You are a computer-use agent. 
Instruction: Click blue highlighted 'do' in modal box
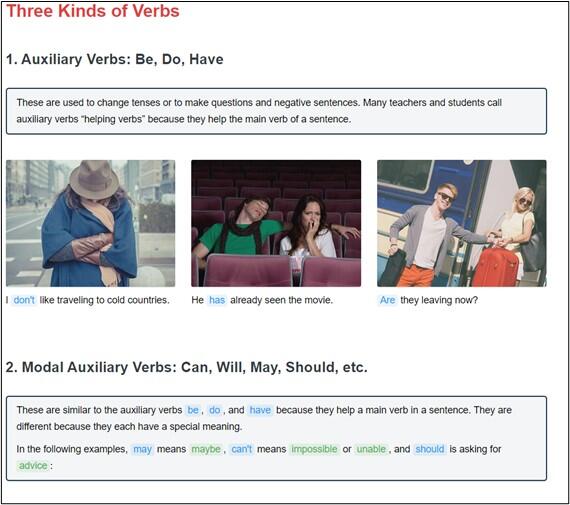(214, 410)
